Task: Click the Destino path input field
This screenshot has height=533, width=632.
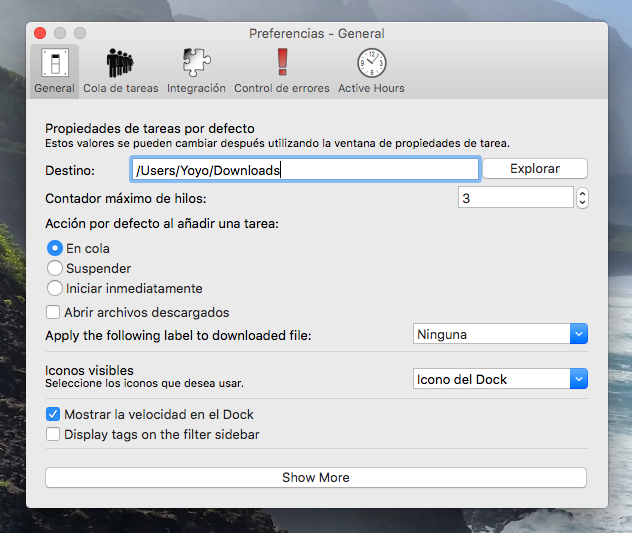Action: [x=304, y=169]
